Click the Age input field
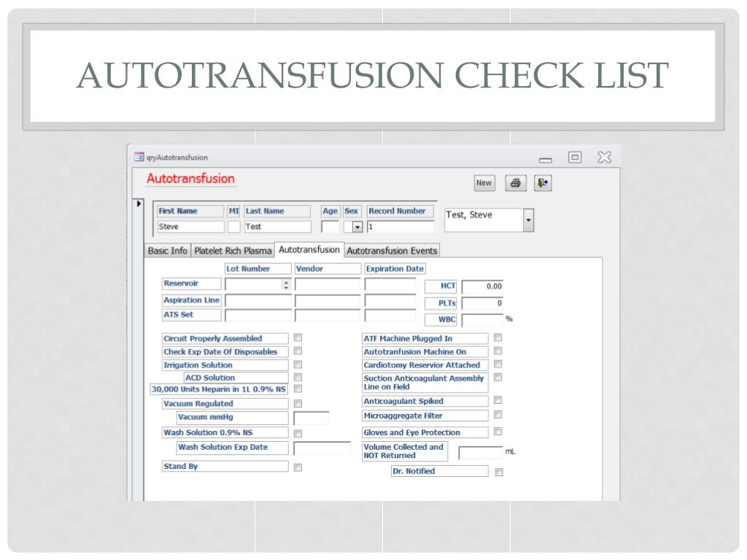Viewport: 747px width, 560px height. [x=330, y=227]
